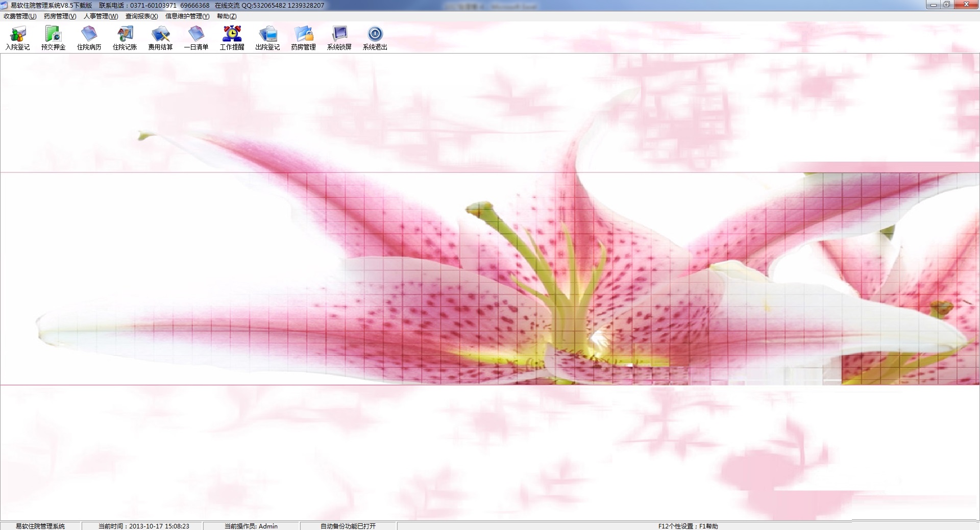Open the 人事管理(W) menu

tap(101, 16)
